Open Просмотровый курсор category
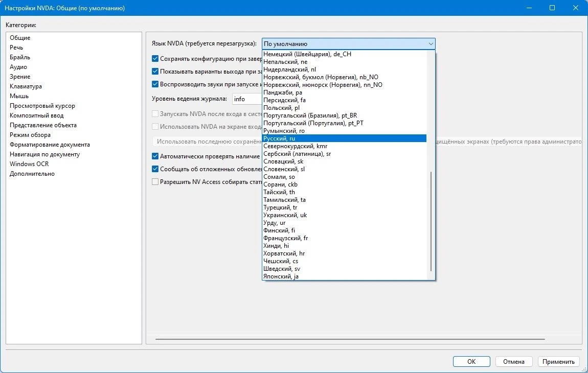Viewport: 588px width, 373px height. 42,106
